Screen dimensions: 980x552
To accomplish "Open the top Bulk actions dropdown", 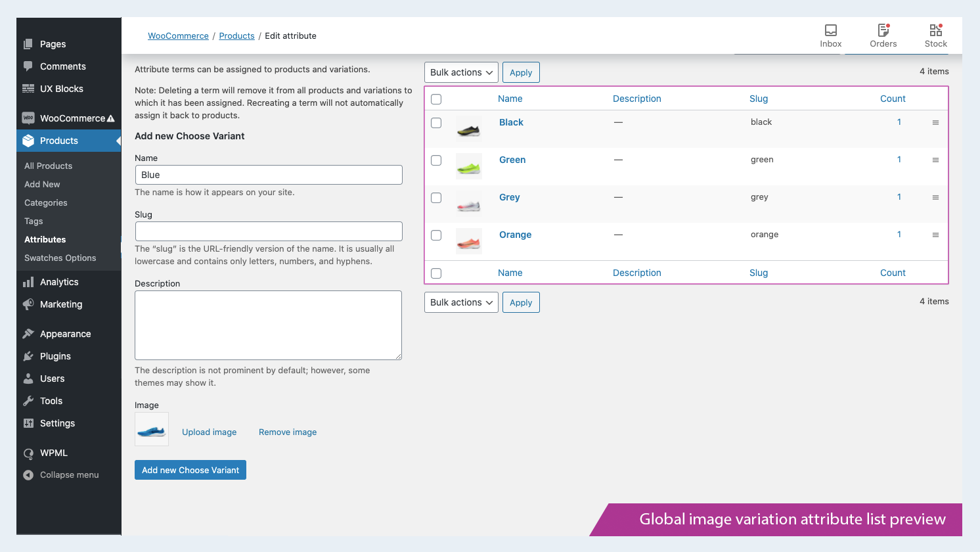I will pyautogui.click(x=461, y=72).
